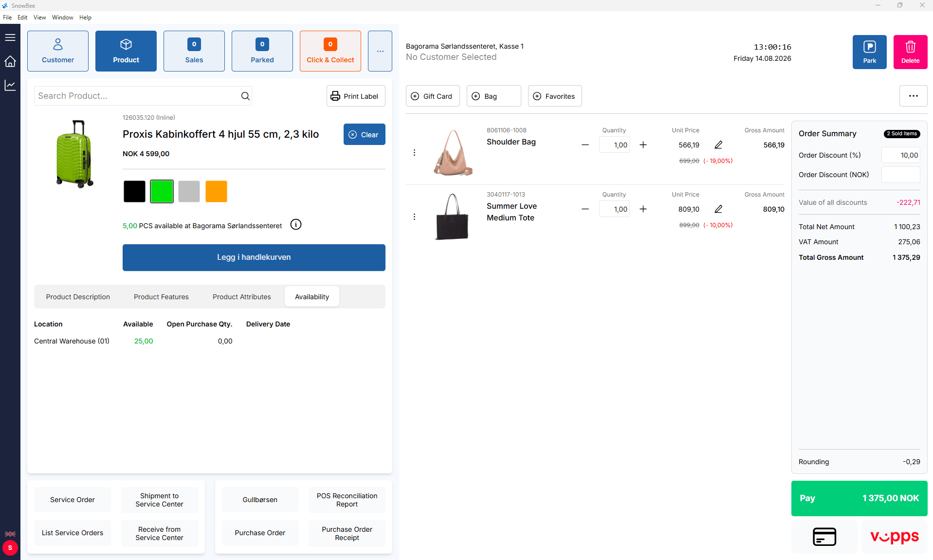The image size is (933, 560).
Task: Park the current sale
Action: point(870,52)
